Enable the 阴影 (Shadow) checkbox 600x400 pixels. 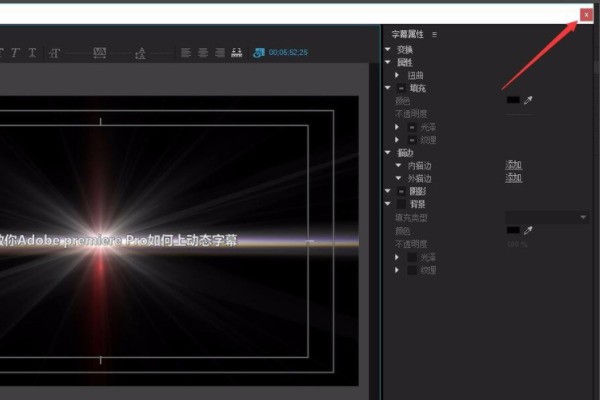coord(401,190)
